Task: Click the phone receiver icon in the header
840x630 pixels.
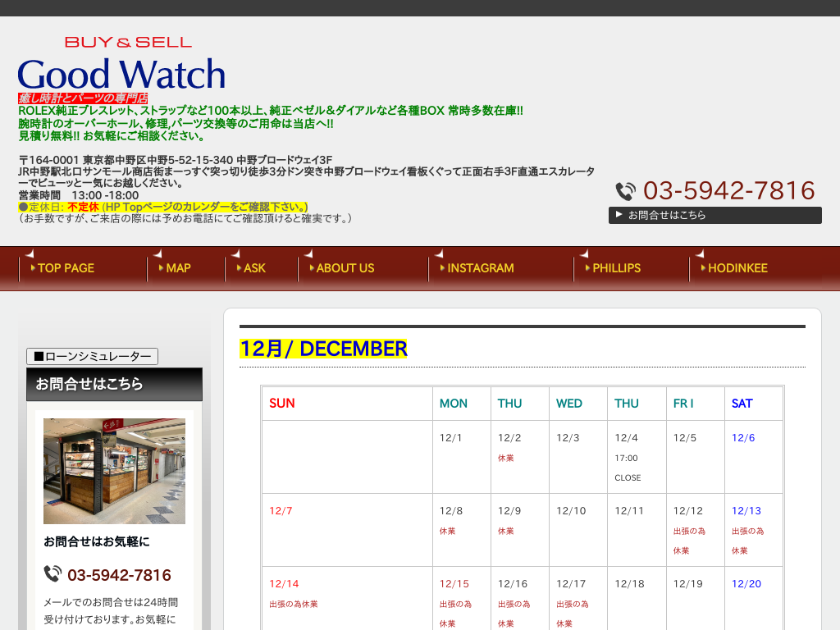Action: coord(624,190)
